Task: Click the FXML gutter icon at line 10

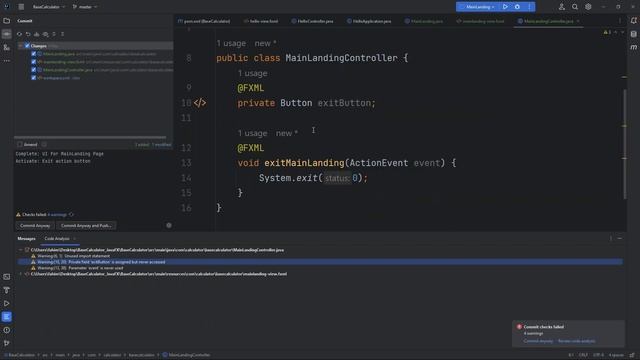Action: [x=200, y=103]
